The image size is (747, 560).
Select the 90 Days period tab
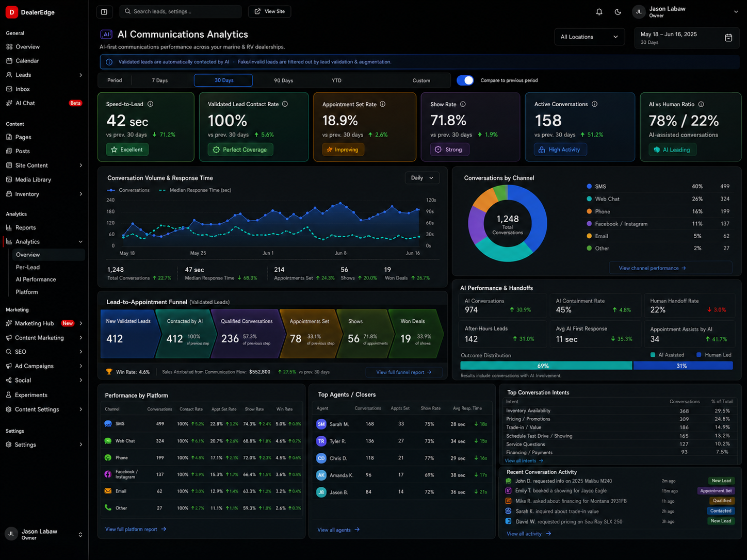pyautogui.click(x=283, y=80)
